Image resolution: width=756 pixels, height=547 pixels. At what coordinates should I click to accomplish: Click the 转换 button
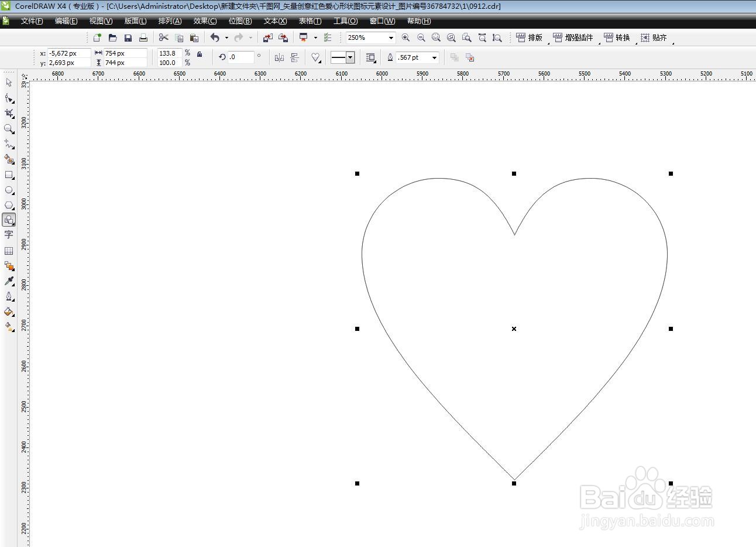pyautogui.click(x=617, y=37)
